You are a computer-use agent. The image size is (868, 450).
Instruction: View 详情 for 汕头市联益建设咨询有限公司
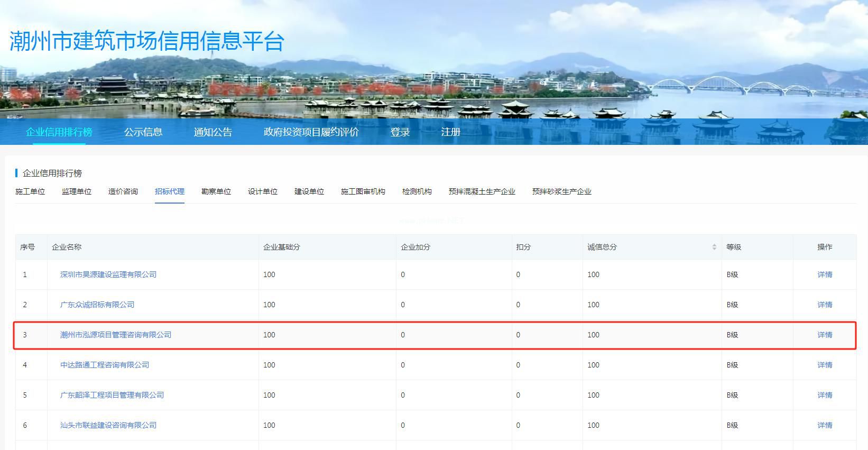tap(825, 425)
